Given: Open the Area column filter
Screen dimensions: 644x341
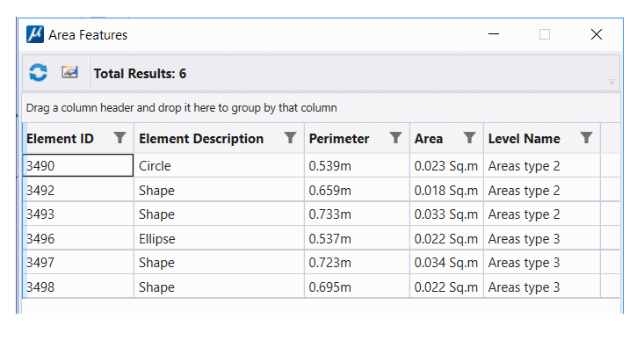Looking at the screenshot, I should click(469, 138).
